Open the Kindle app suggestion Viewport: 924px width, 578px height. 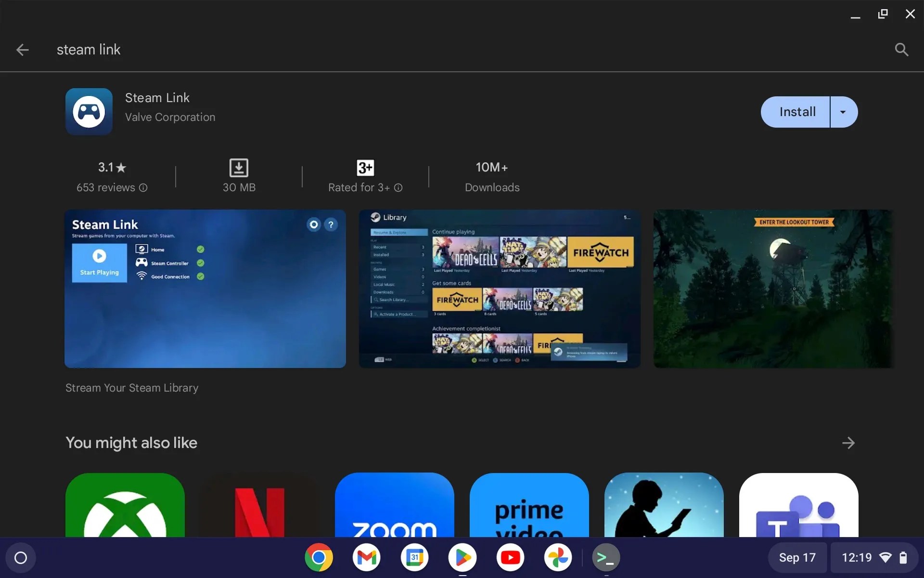pos(664,505)
